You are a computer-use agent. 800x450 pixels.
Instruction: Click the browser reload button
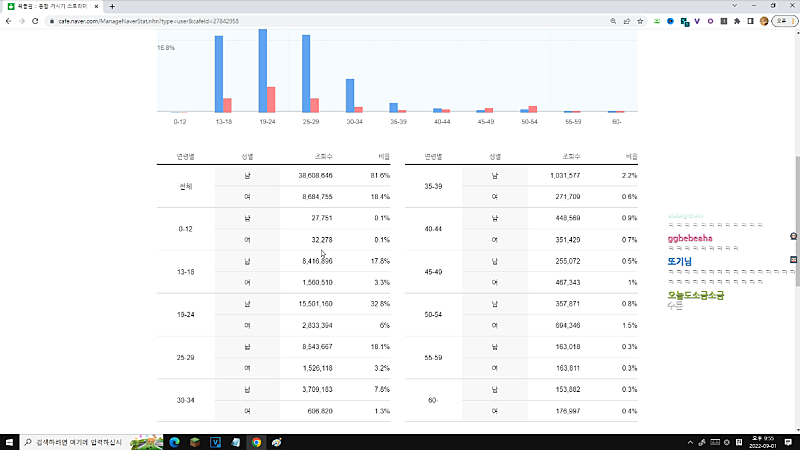point(35,19)
